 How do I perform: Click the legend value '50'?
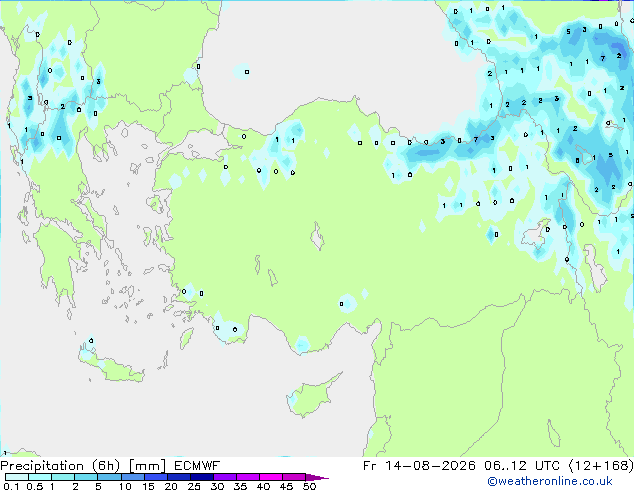pyautogui.click(x=309, y=486)
